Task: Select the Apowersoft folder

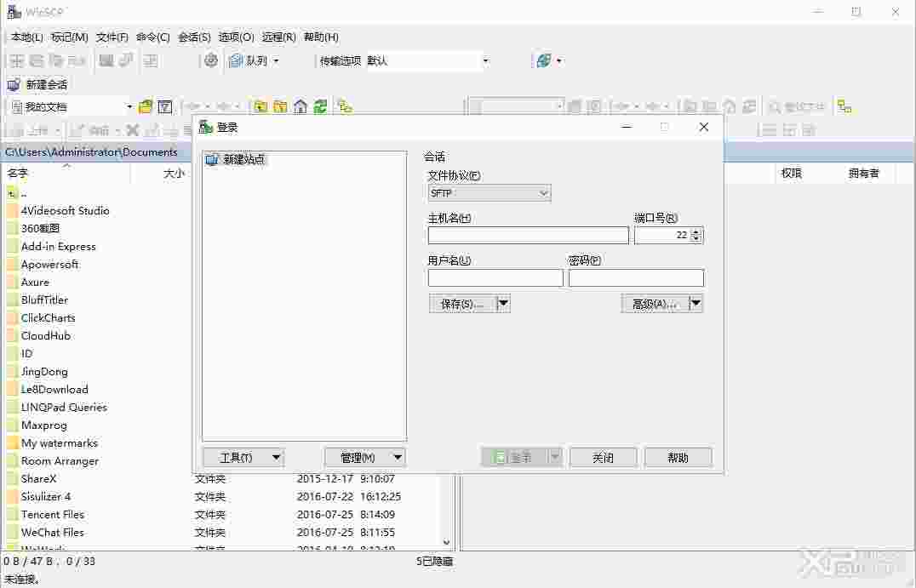Action: coord(49,265)
